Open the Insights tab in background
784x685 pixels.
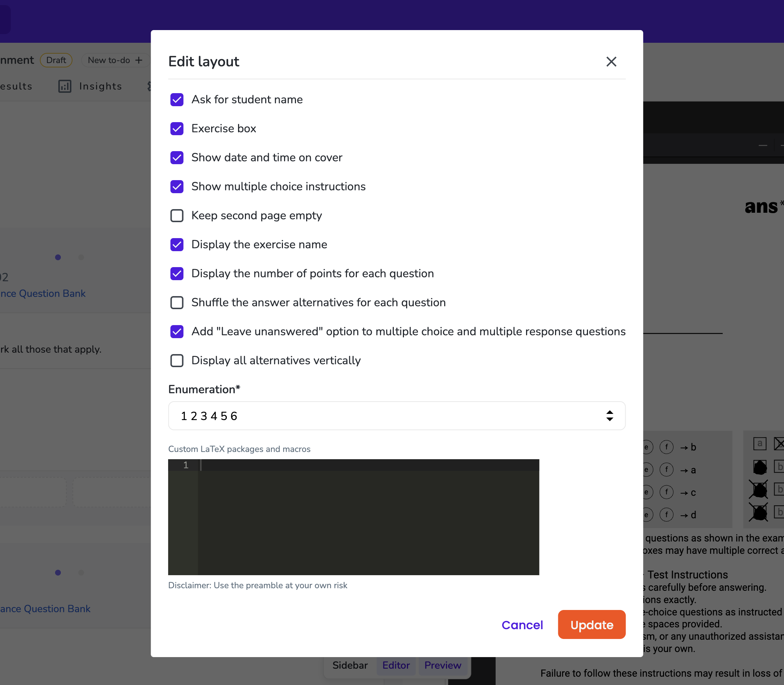coord(90,86)
